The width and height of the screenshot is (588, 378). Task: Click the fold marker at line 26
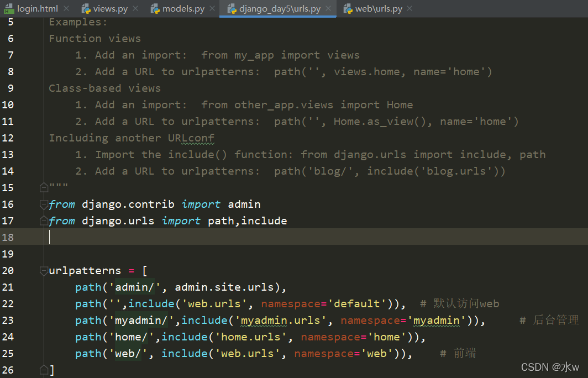pos(44,370)
